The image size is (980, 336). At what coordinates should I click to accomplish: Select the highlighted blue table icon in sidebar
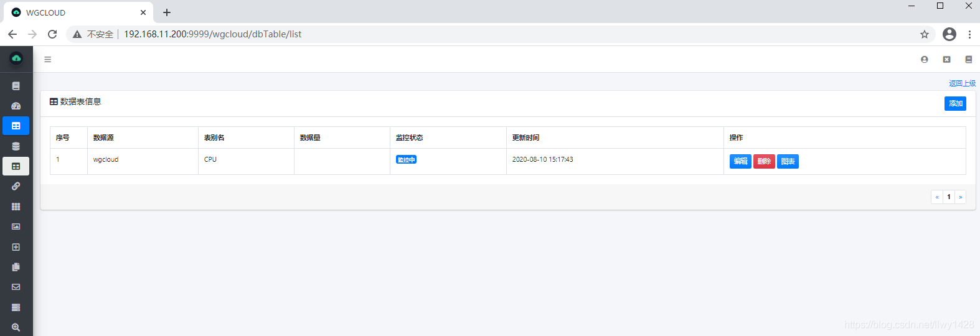click(16, 126)
